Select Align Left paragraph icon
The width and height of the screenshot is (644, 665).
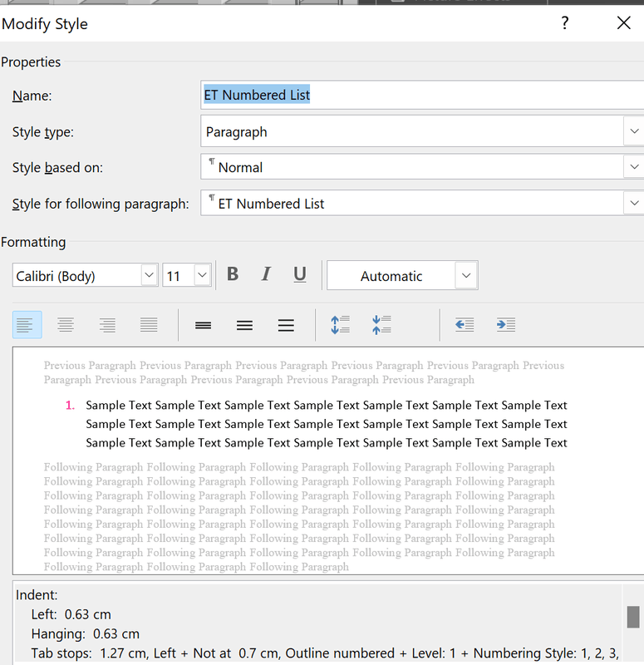tap(27, 325)
